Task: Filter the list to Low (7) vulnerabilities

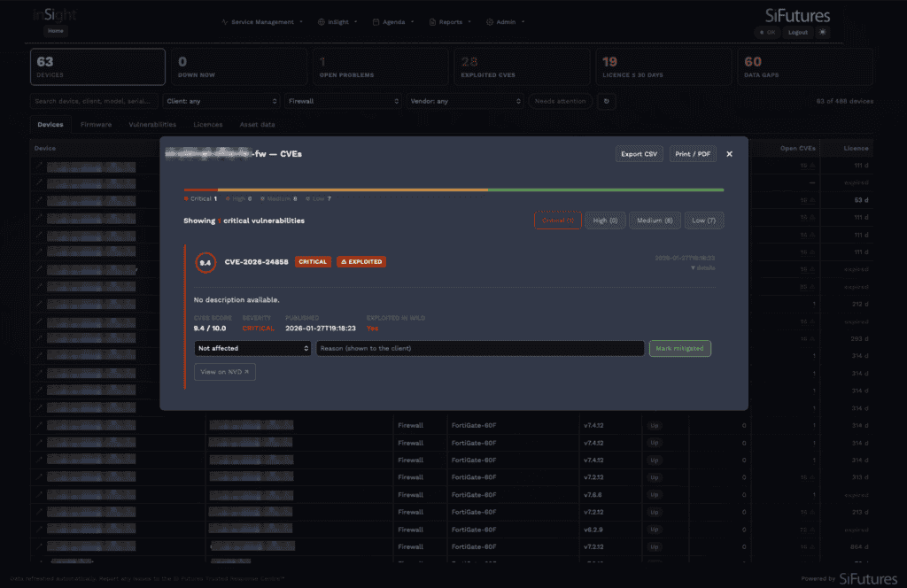Action: point(704,220)
